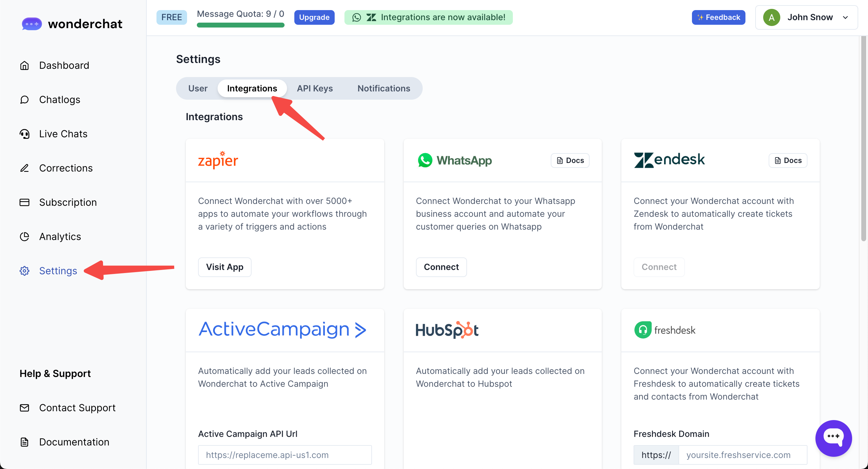
Task: Click the Live Chats headset icon
Action: click(x=24, y=134)
